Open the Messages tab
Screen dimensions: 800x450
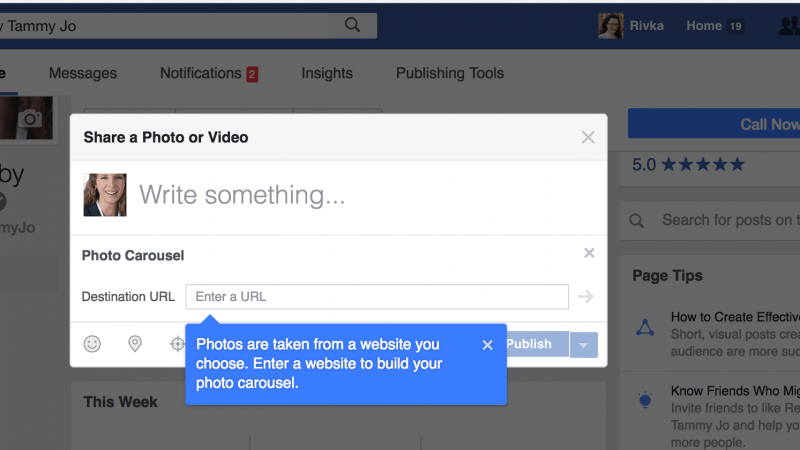(83, 73)
